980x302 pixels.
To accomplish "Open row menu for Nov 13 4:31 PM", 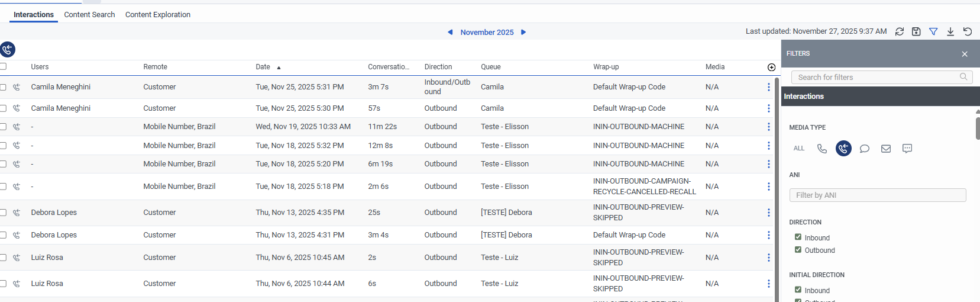I will 768,235.
